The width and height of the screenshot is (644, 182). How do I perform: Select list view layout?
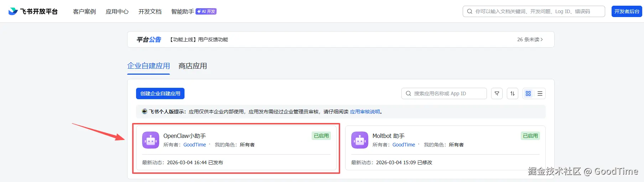point(540,93)
